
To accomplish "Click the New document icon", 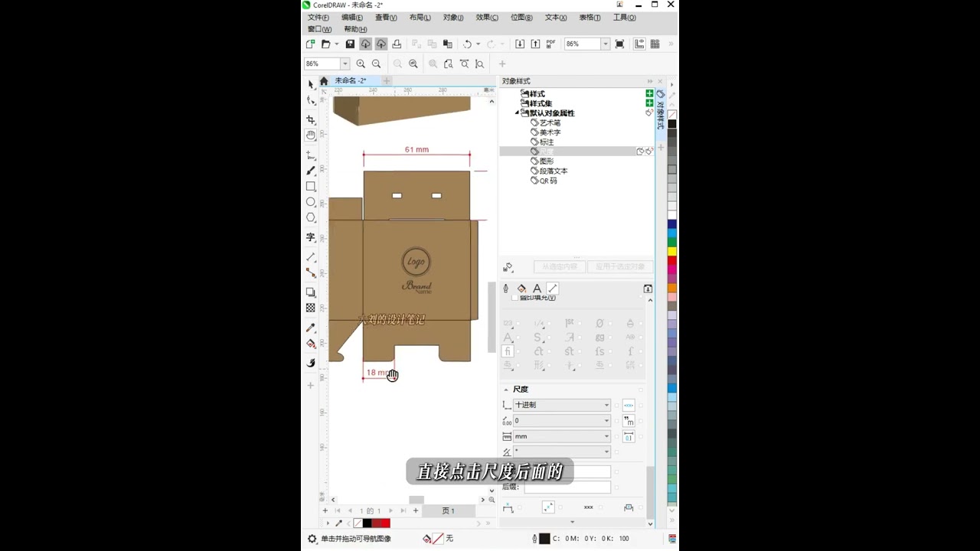I will point(310,44).
